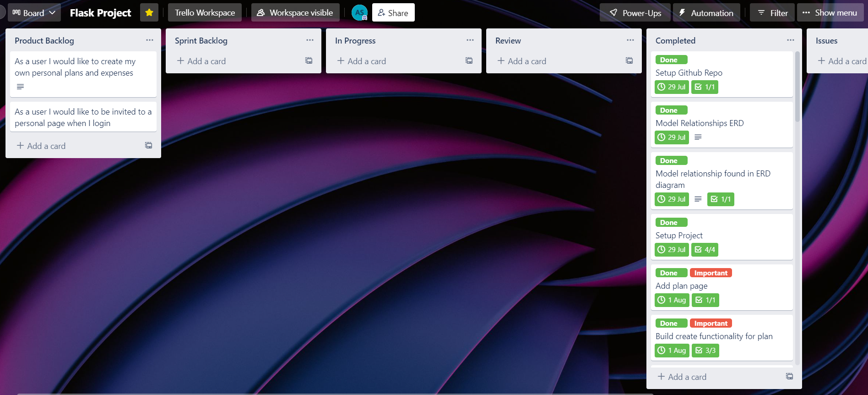Click description icon on Model Relationships ERD card
The height and width of the screenshot is (395, 868).
698,137
